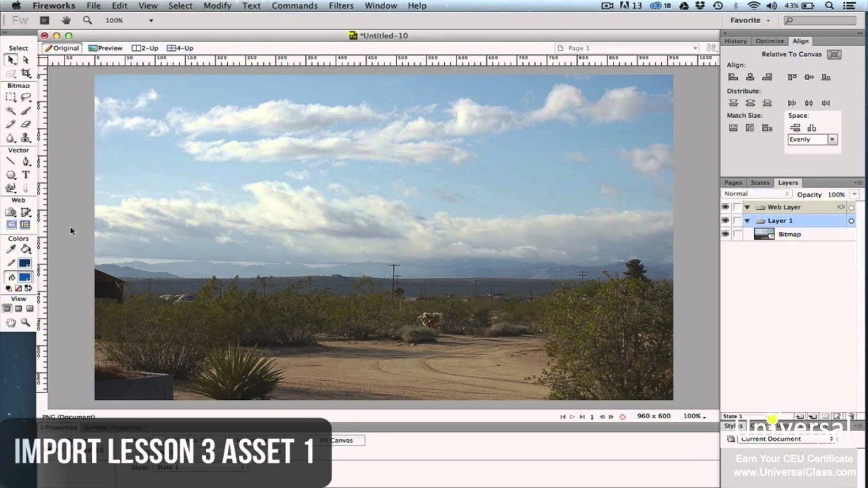Select the Freeform tool
868x488 pixels.
11,188
